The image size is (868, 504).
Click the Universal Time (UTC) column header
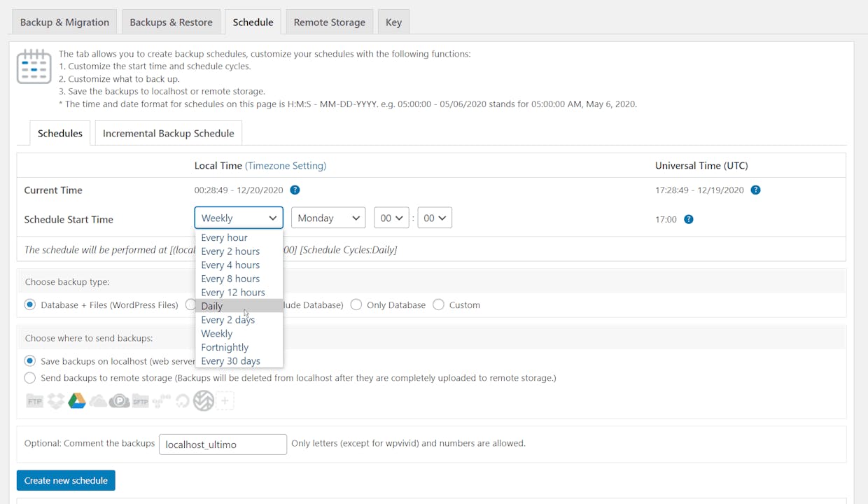pyautogui.click(x=701, y=166)
